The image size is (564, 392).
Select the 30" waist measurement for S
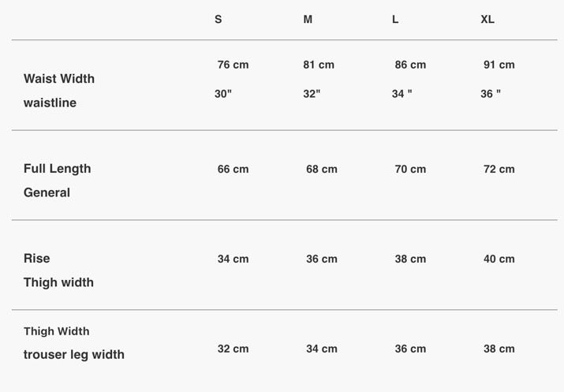[223, 94]
